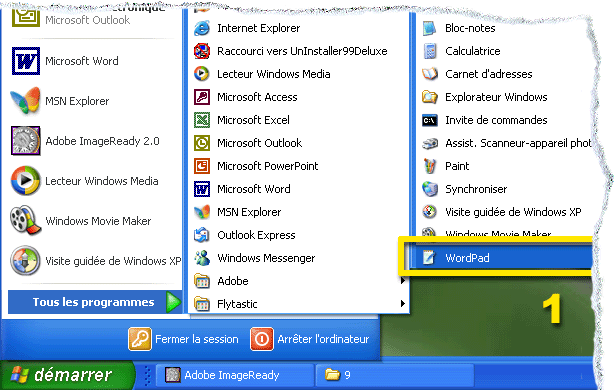Click the Lecteur Windows Media icon in left pane
The width and height of the screenshot is (615, 390).
click(x=25, y=180)
